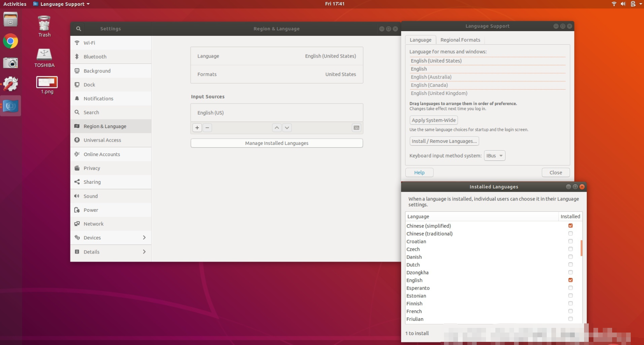The width and height of the screenshot is (644, 345).
Task: Select English (United Kingdom) in language list
Action: pos(487,93)
